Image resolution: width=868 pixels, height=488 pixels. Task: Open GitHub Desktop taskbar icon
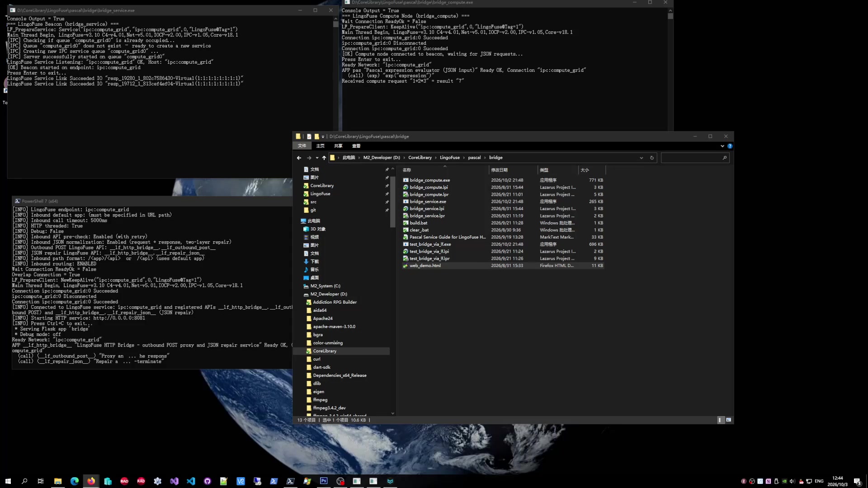point(208,481)
